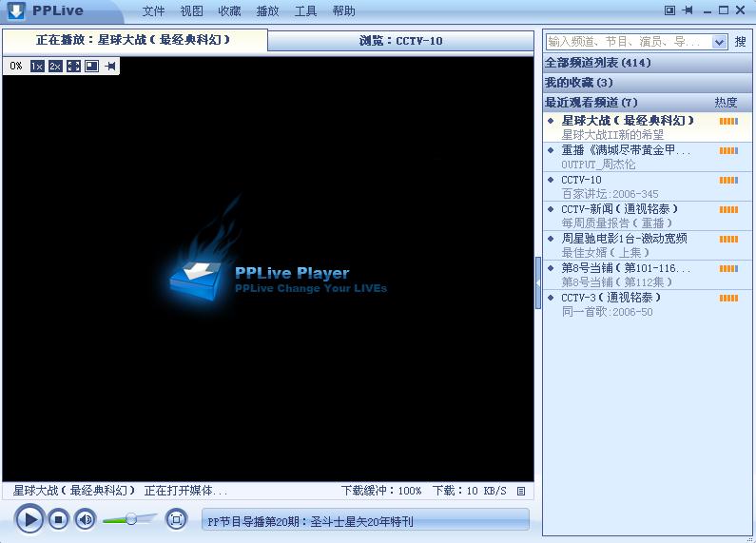The image size is (756, 543).
Task: Open the 播放 menu
Action: (x=267, y=10)
